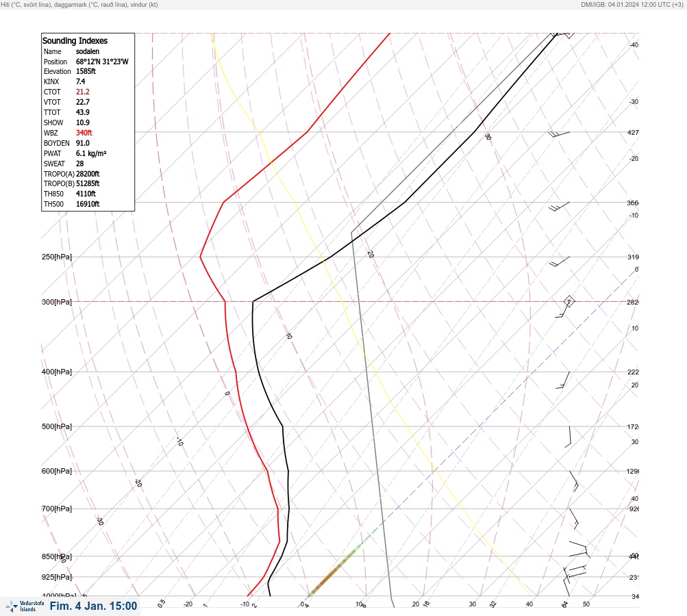Click the DMI/IGB 04.01.2024 12:00 UTC header
Screen dimensions: 687x616
tap(632, 5)
